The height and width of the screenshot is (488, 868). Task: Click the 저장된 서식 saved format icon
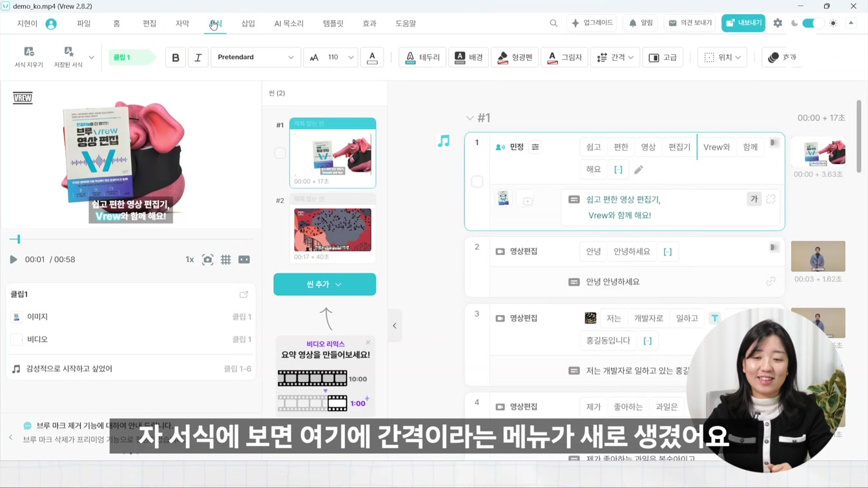pyautogui.click(x=68, y=57)
